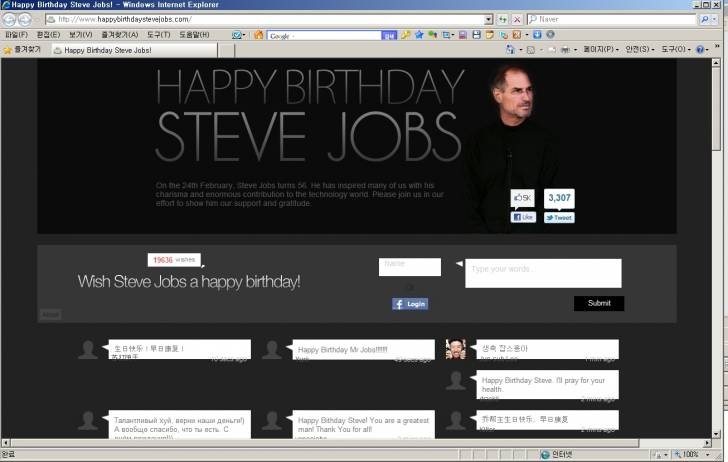Click the blue Help question mark icon
Viewport: 728px width, 462px height.
click(700, 50)
